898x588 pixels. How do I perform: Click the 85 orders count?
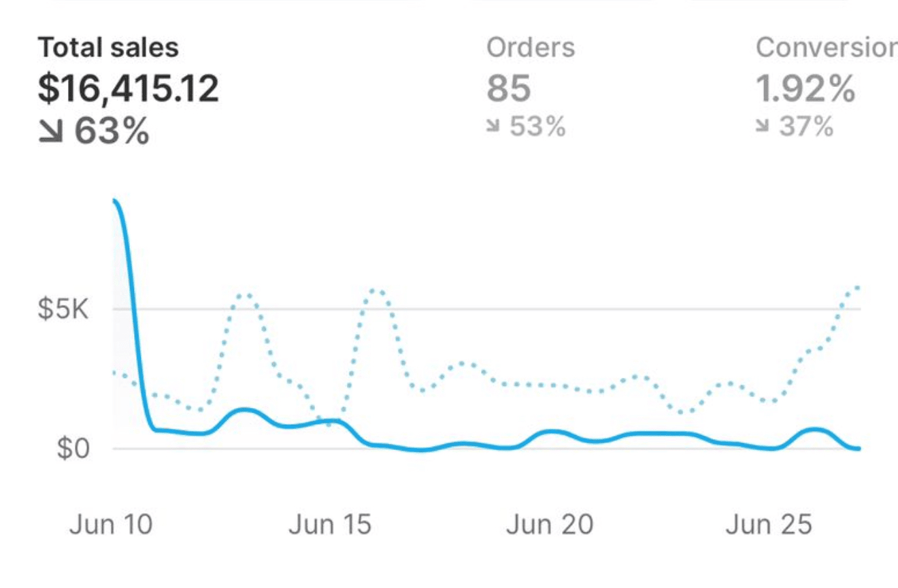coord(509,89)
